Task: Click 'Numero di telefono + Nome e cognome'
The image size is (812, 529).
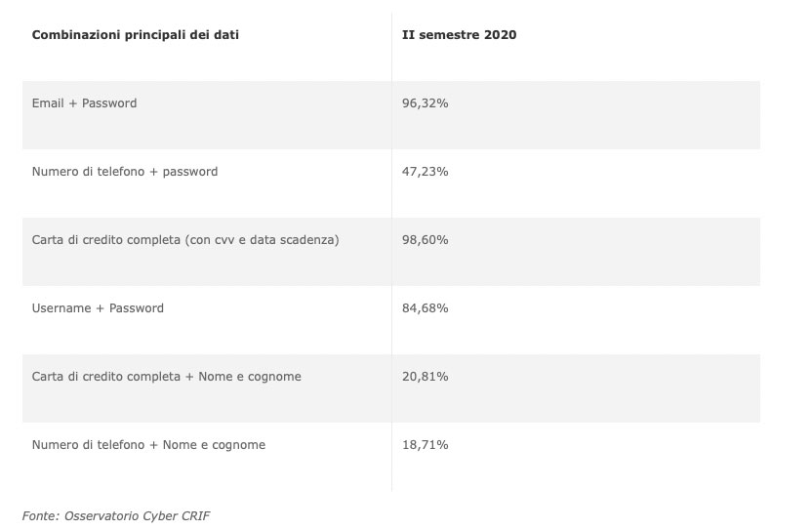Action: point(148,445)
